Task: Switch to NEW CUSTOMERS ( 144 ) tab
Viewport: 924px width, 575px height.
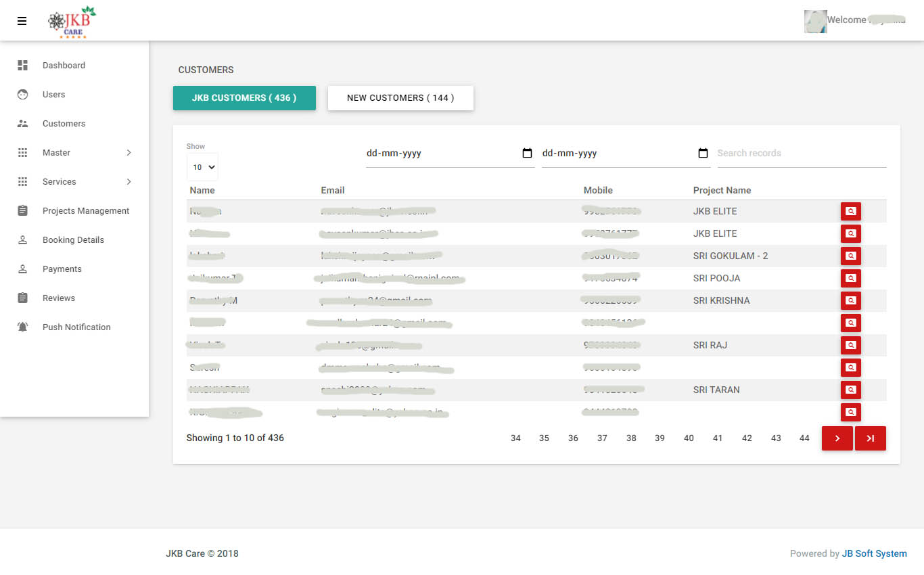Action: click(400, 98)
